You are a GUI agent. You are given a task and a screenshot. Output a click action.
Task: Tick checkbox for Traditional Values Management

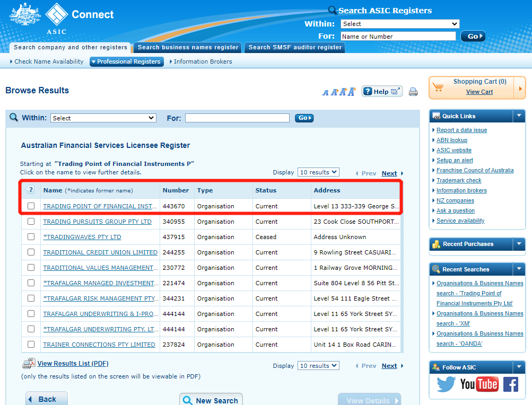(x=31, y=268)
